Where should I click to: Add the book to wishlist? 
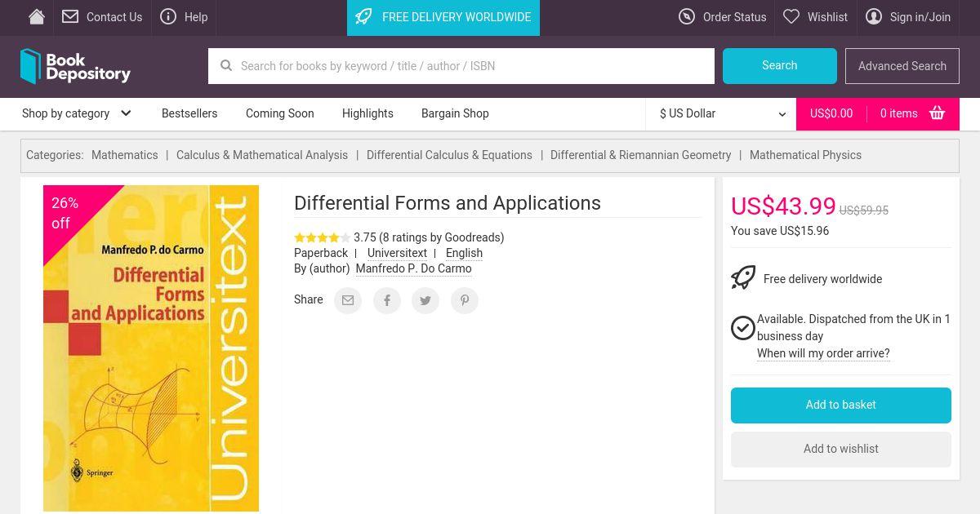tap(841, 450)
